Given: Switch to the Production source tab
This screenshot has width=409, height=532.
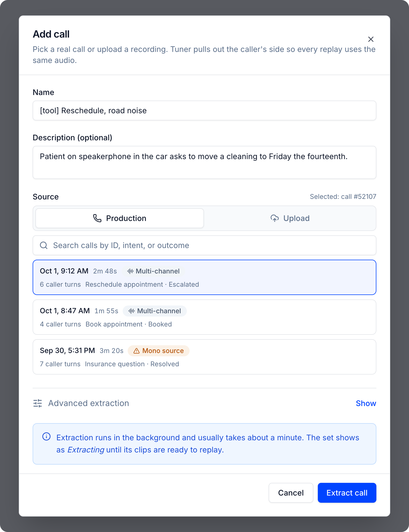Looking at the screenshot, I should coord(120,218).
